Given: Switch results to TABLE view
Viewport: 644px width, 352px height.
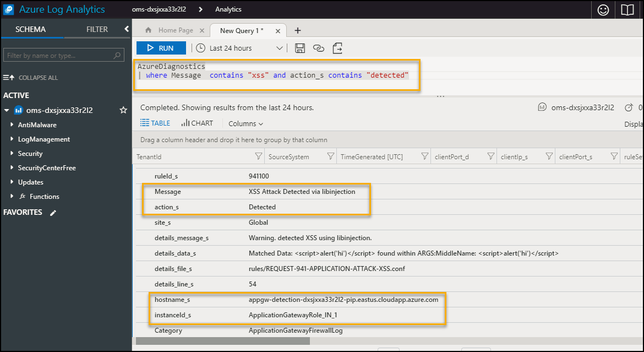Looking at the screenshot, I should click(155, 123).
